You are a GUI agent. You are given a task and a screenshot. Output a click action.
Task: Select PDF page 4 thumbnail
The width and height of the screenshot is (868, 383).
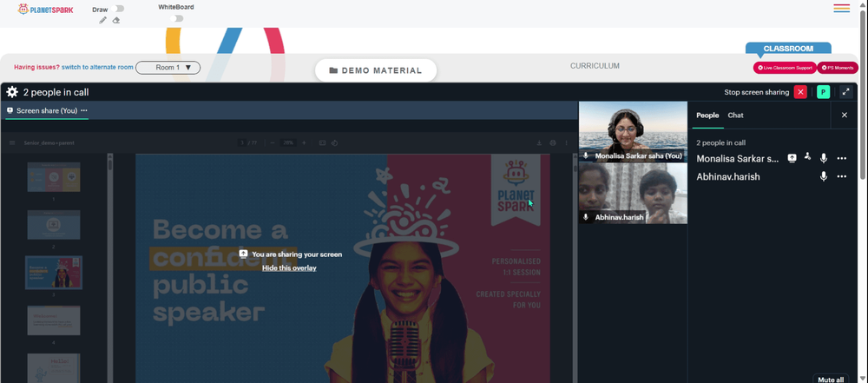click(54, 320)
